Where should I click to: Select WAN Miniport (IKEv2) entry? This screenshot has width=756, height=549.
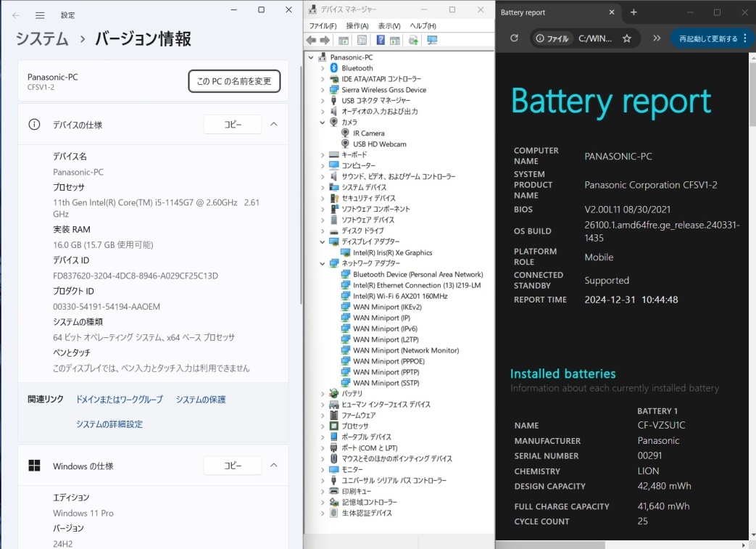tap(387, 307)
